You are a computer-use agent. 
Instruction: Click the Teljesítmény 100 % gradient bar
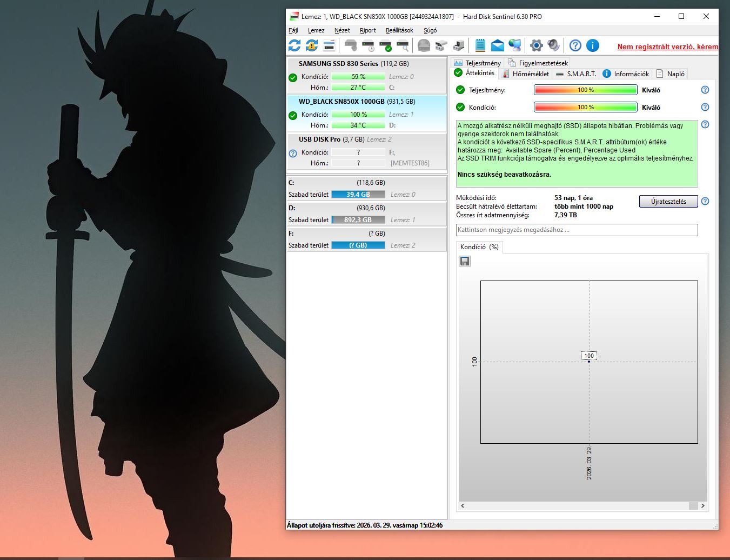pyautogui.click(x=586, y=90)
